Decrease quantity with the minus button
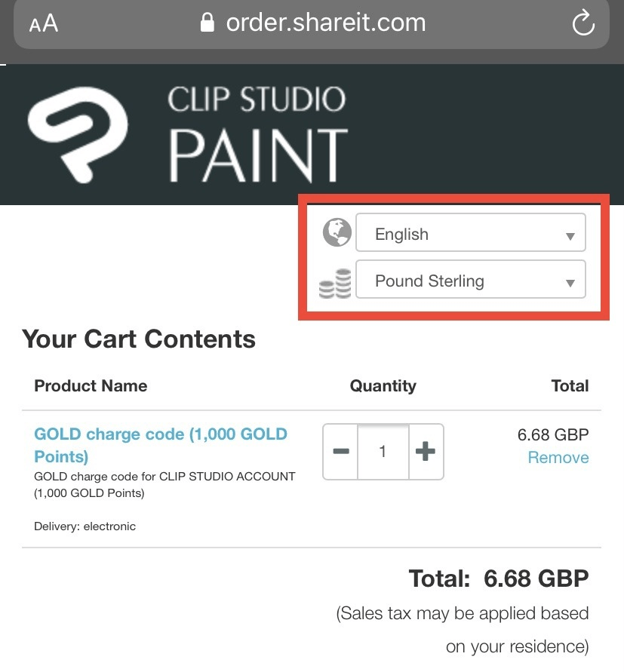Viewport: 624px width, 672px height. coord(341,451)
